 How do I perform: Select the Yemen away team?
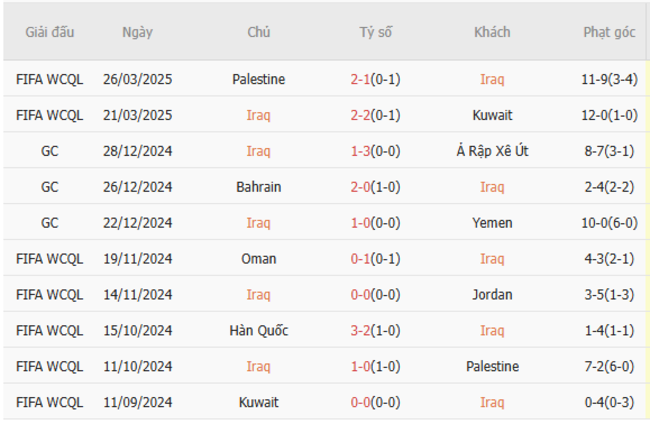coord(492,223)
